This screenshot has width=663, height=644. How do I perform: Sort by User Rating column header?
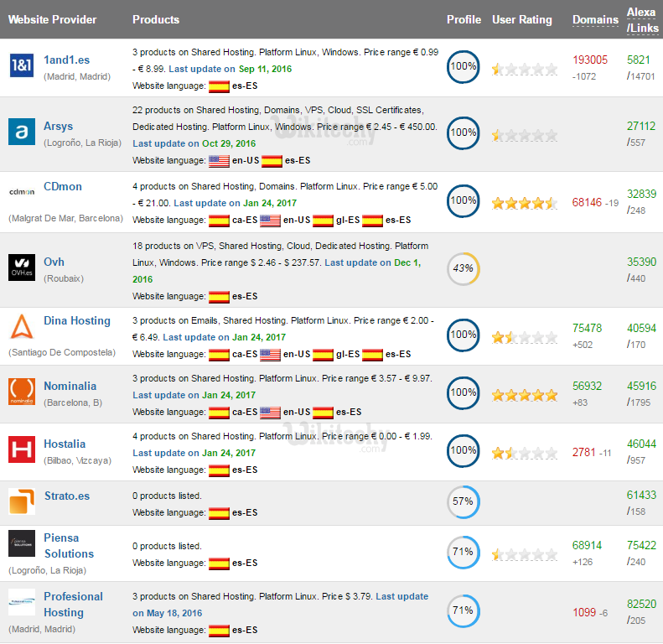pos(522,19)
